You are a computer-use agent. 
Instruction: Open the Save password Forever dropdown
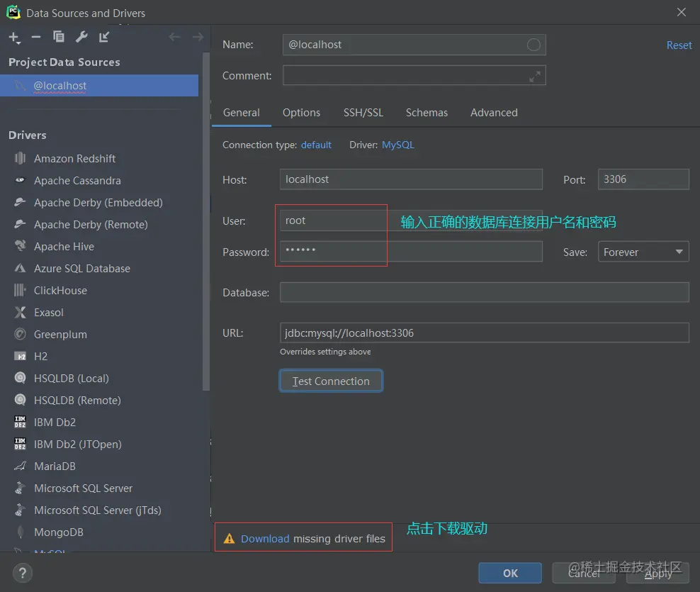tap(643, 252)
